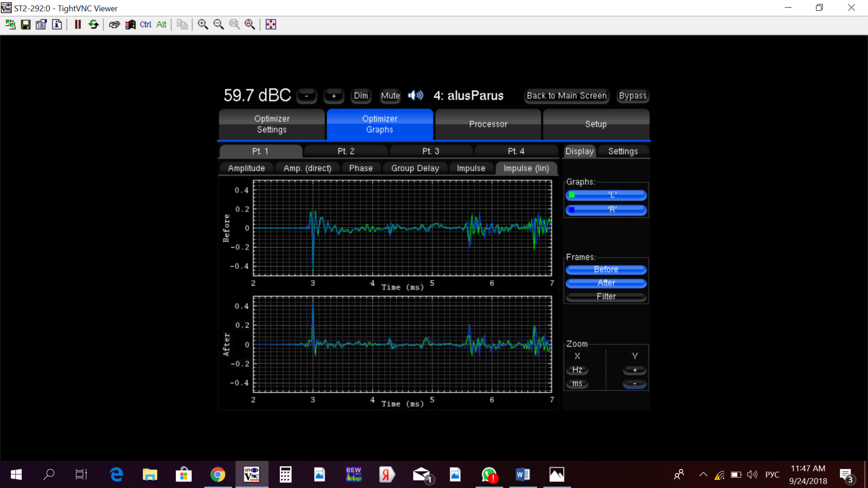Enable the Filter frame
Viewport: 868px width, 488px height.
606,297
